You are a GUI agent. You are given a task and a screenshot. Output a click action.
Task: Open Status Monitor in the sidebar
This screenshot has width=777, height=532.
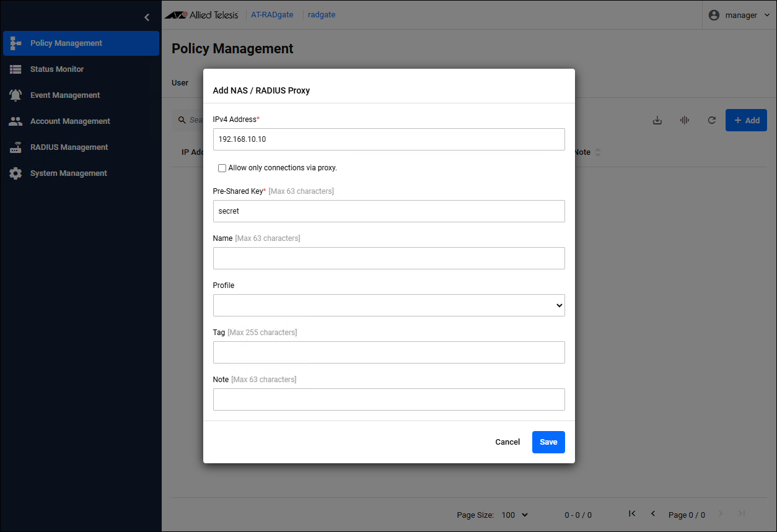point(57,69)
